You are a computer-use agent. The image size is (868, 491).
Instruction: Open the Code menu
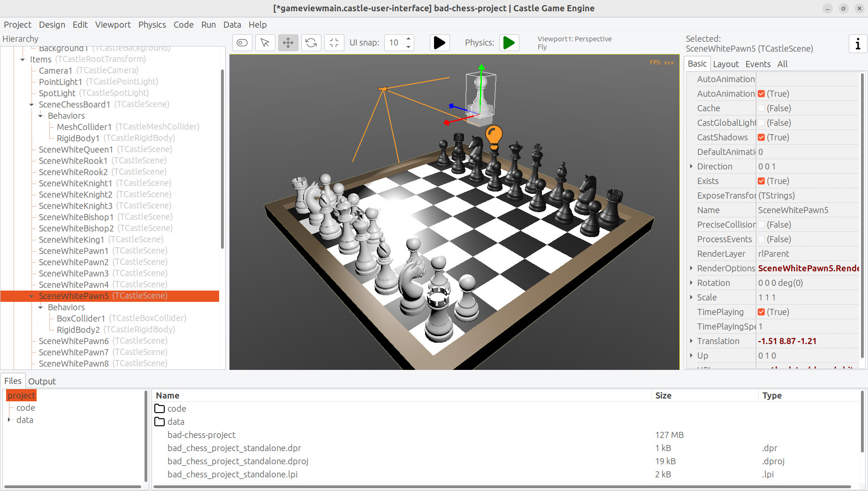coord(183,25)
